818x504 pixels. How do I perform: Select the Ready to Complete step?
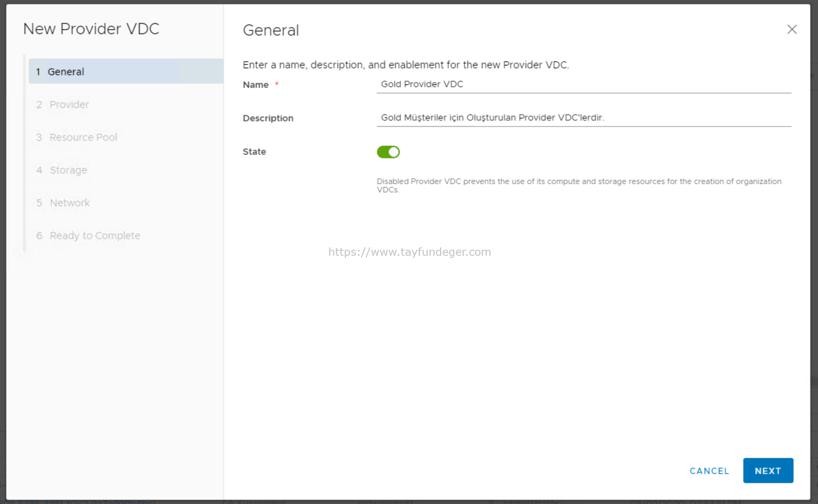click(x=95, y=235)
